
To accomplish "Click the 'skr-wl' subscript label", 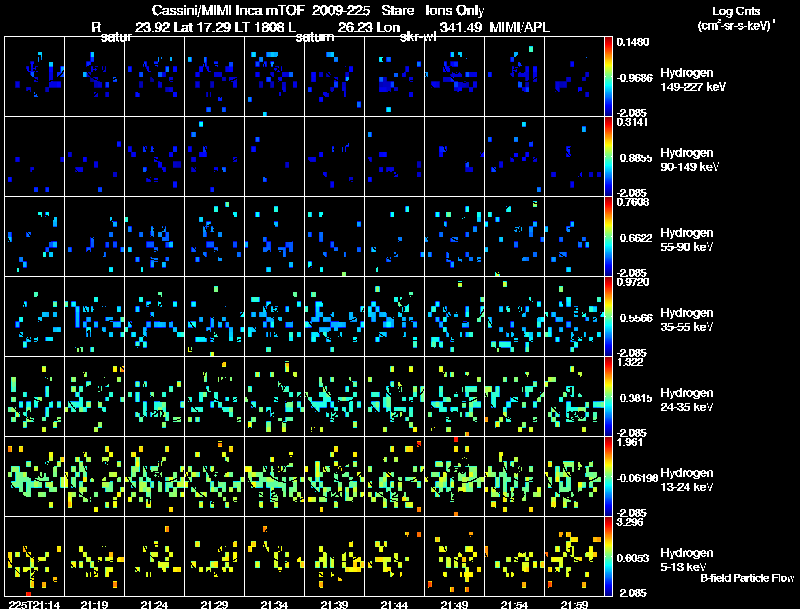I will (417, 37).
